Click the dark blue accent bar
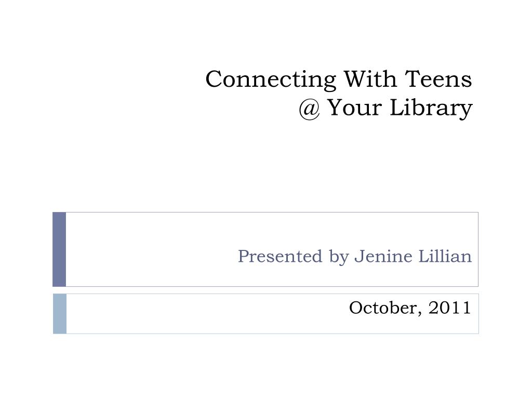Viewport: 532px width, 399px height. [59, 249]
